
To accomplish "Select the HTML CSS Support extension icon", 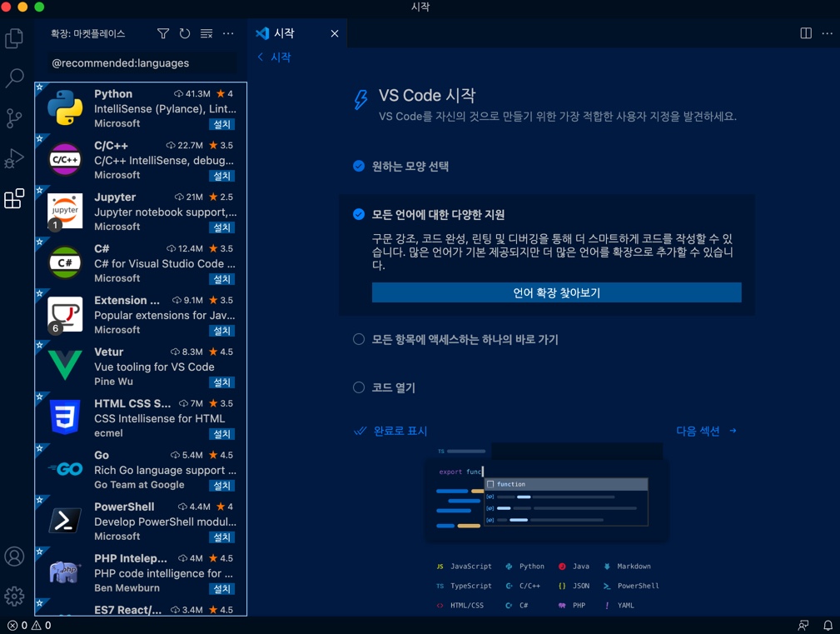I will click(65, 417).
